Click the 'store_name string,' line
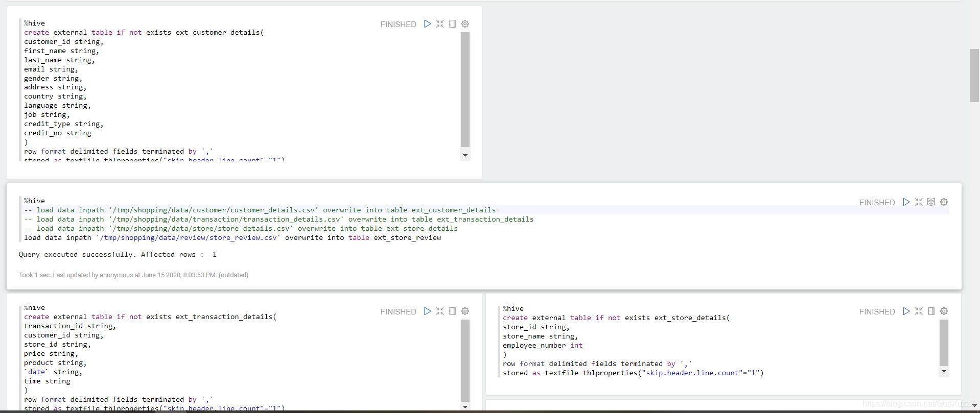Screen dimensions: 980x413 click(x=540, y=336)
